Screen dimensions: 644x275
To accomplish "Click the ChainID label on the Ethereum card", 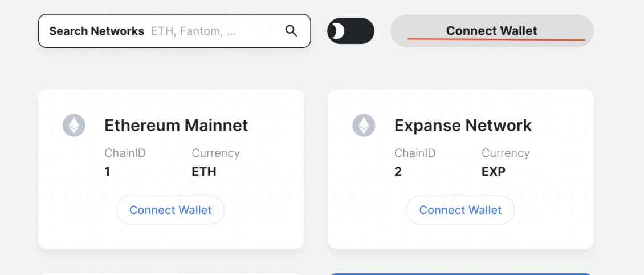I will pos(125,153).
